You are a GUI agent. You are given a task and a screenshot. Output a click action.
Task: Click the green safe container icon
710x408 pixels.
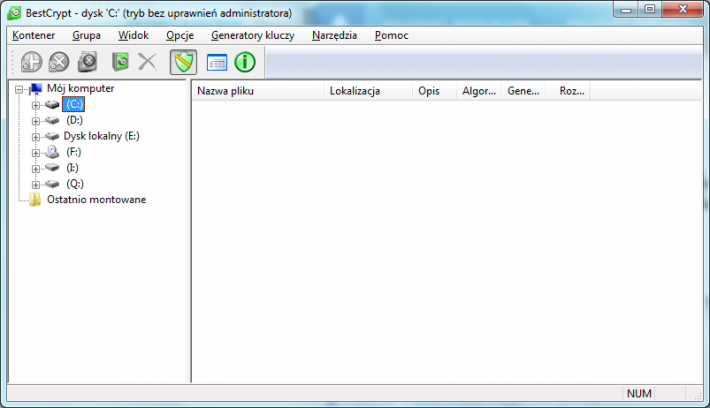(x=120, y=62)
